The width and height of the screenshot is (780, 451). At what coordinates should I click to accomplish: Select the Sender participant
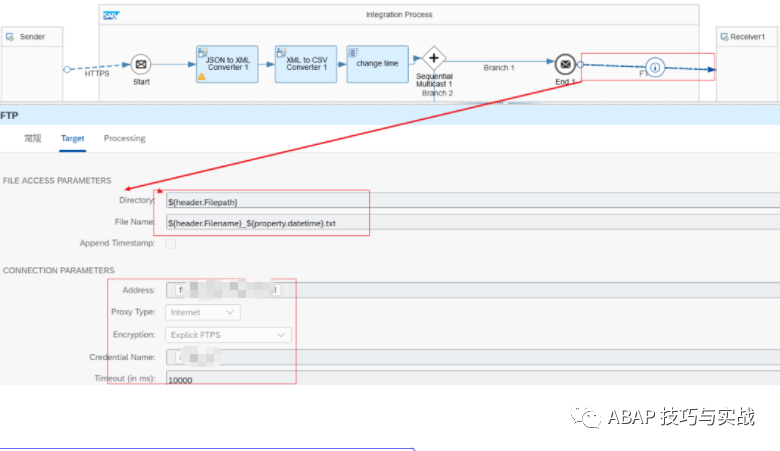click(30, 37)
